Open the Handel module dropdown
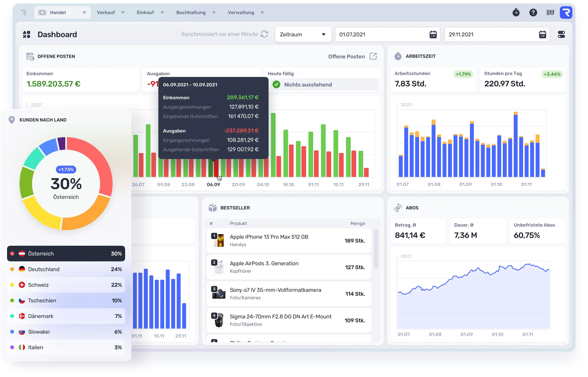Viewport: 588px width, 377px height. 63,13
